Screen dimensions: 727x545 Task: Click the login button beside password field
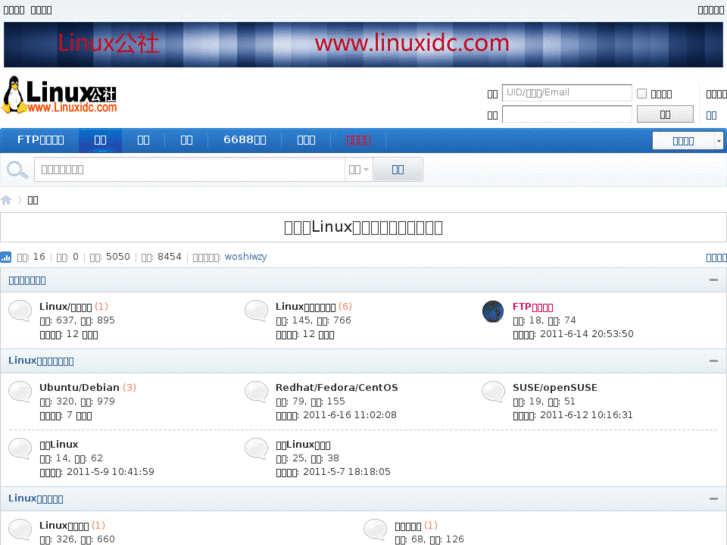point(665,114)
